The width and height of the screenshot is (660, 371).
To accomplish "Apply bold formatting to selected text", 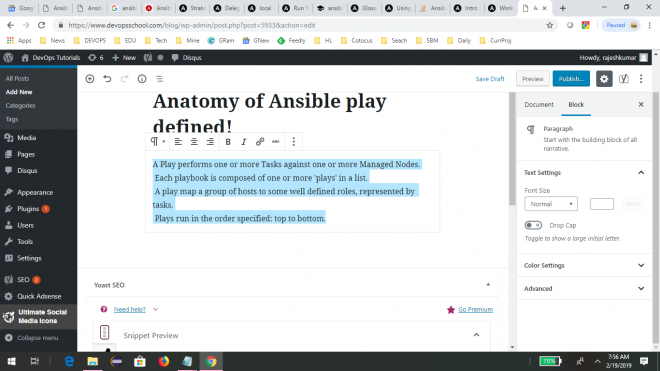I will (x=228, y=142).
